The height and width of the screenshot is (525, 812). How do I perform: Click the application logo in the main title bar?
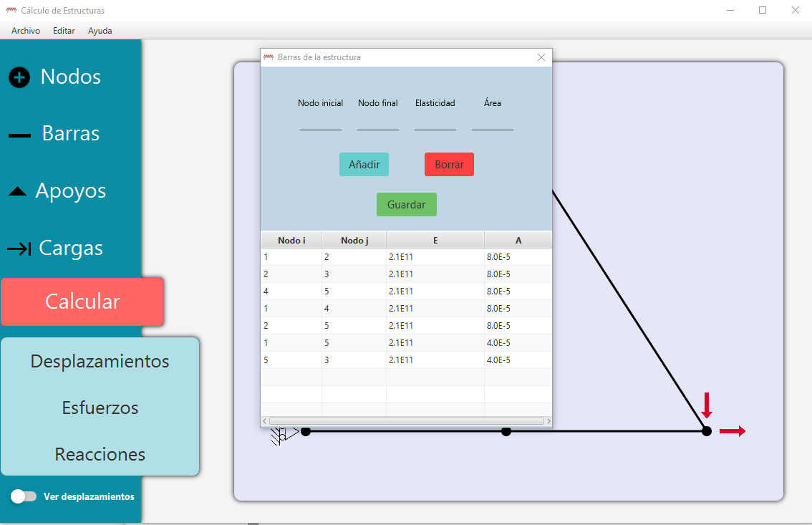[10, 10]
